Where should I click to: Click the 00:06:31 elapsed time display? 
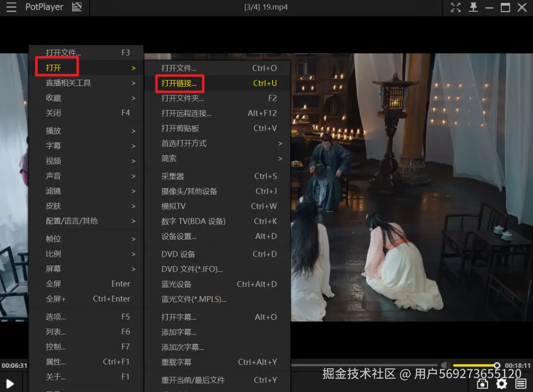[14, 365]
